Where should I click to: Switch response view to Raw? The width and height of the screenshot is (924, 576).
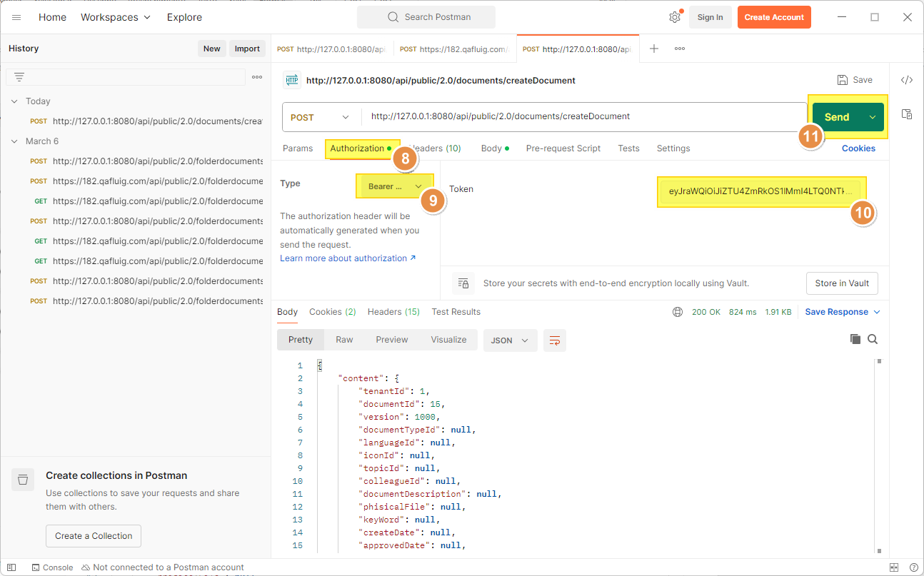pos(344,340)
